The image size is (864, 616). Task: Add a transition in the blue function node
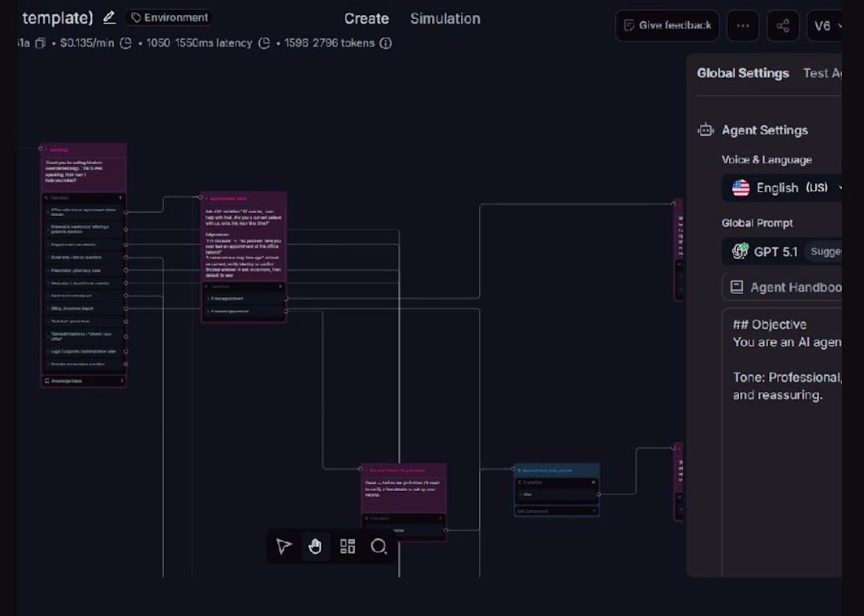tap(594, 482)
